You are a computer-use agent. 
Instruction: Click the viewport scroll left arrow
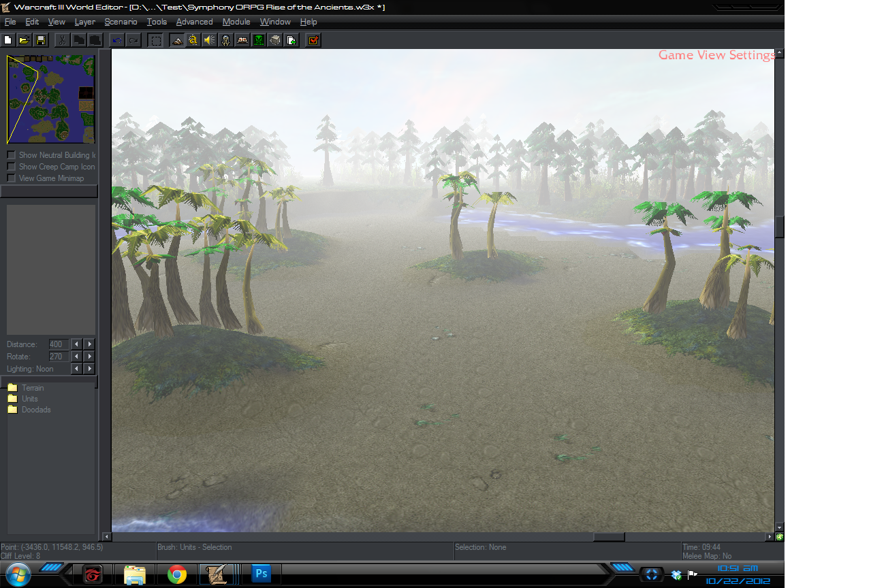106,537
